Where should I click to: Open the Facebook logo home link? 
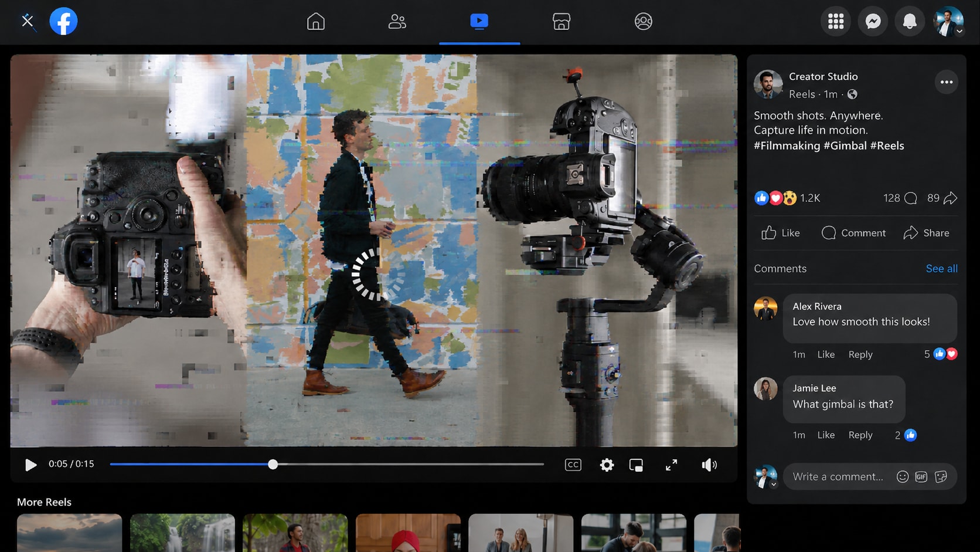(63, 21)
